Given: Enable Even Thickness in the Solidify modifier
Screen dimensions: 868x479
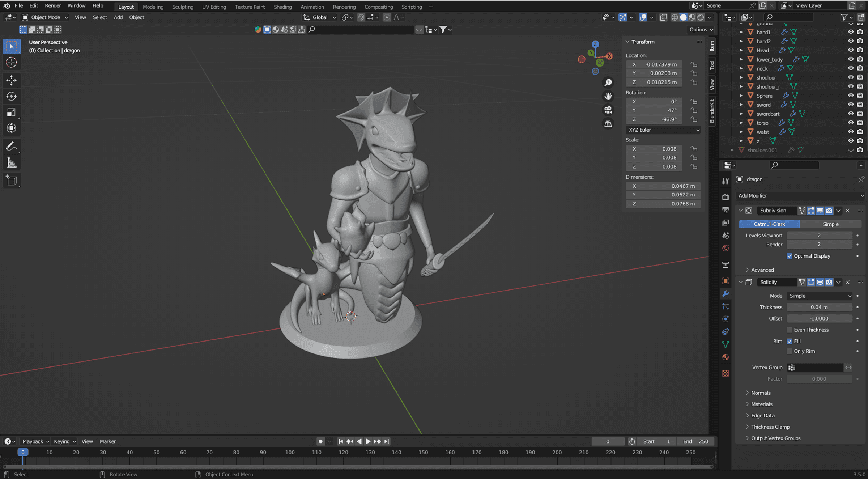Looking at the screenshot, I should click(x=790, y=330).
